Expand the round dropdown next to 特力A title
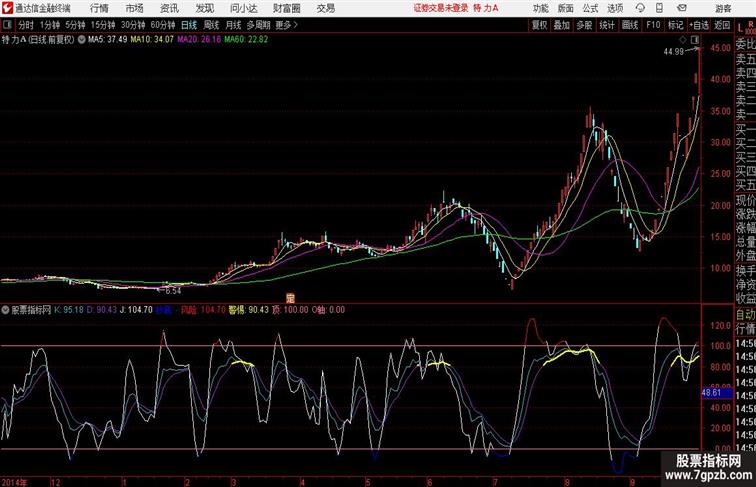756x487 pixels. pos(81,40)
